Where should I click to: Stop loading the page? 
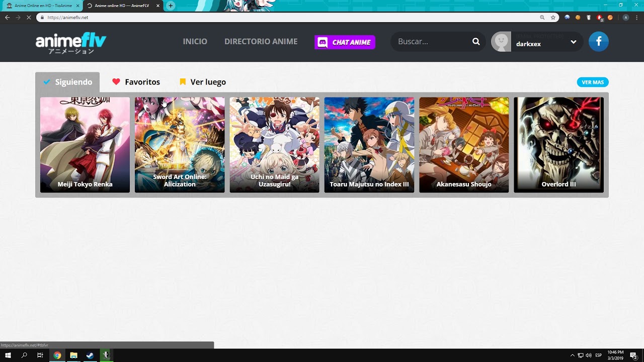pyautogui.click(x=29, y=17)
